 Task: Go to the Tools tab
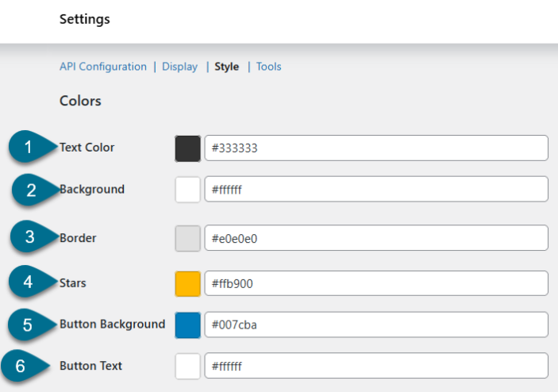[268, 67]
